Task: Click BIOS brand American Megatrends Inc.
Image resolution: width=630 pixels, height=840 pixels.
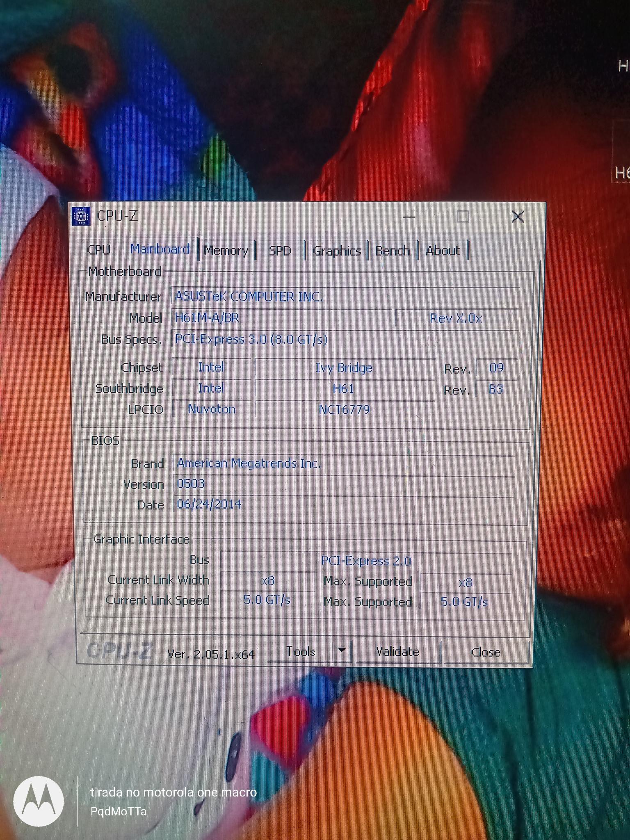Action: [x=345, y=463]
